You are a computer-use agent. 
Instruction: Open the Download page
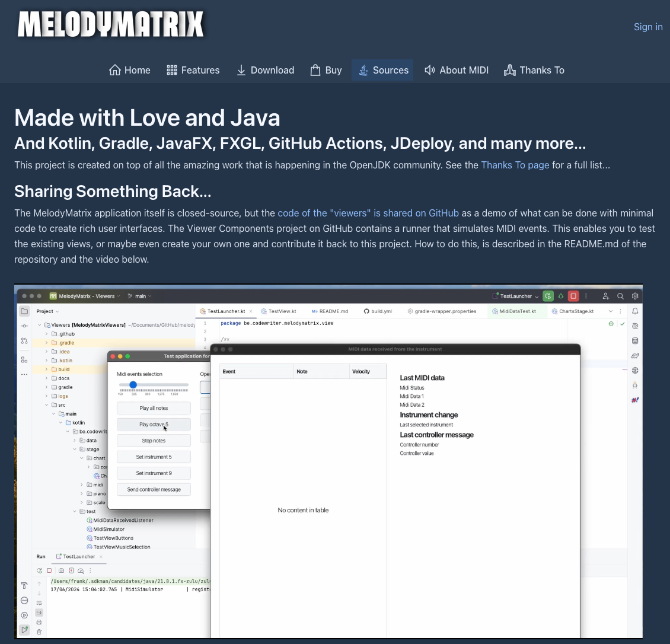(266, 70)
